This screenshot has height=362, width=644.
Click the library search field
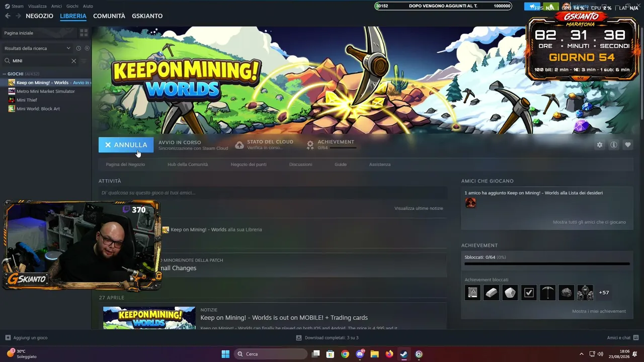pos(40,61)
